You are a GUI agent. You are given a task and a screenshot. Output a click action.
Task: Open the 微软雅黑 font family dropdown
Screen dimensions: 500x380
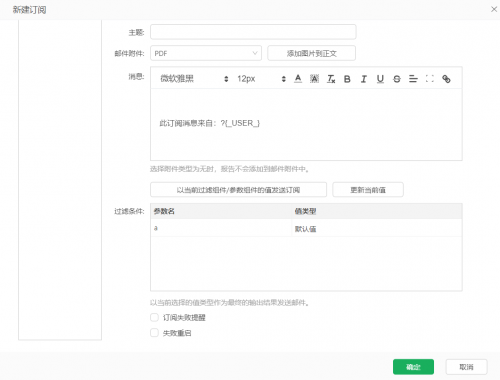coord(194,79)
